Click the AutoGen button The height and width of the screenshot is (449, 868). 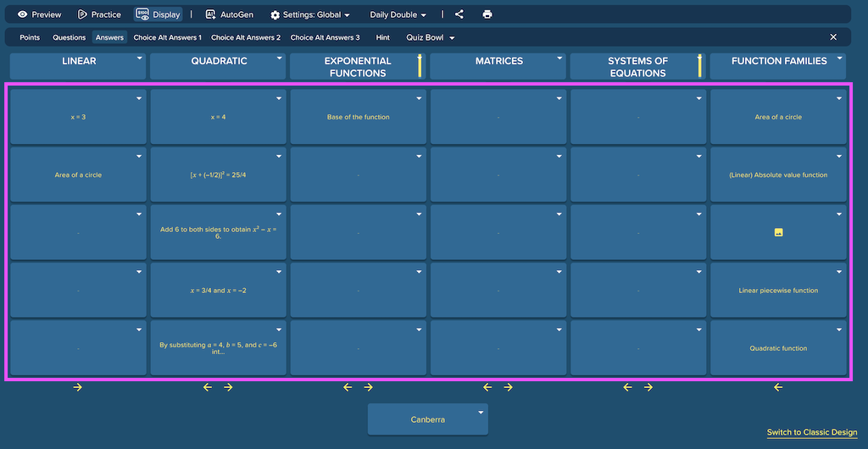pyautogui.click(x=229, y=14)
